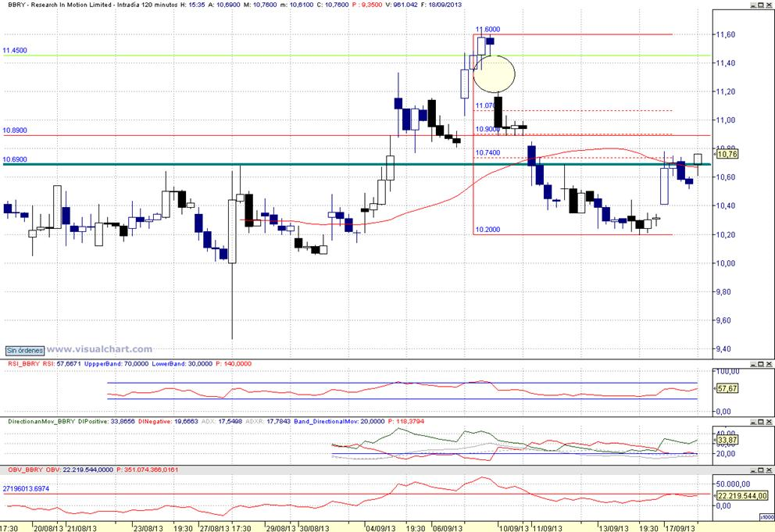The image size is (775, 532).
Task: Maximize the RSI_BBRY indicator panel
Action: click(761, 364)
